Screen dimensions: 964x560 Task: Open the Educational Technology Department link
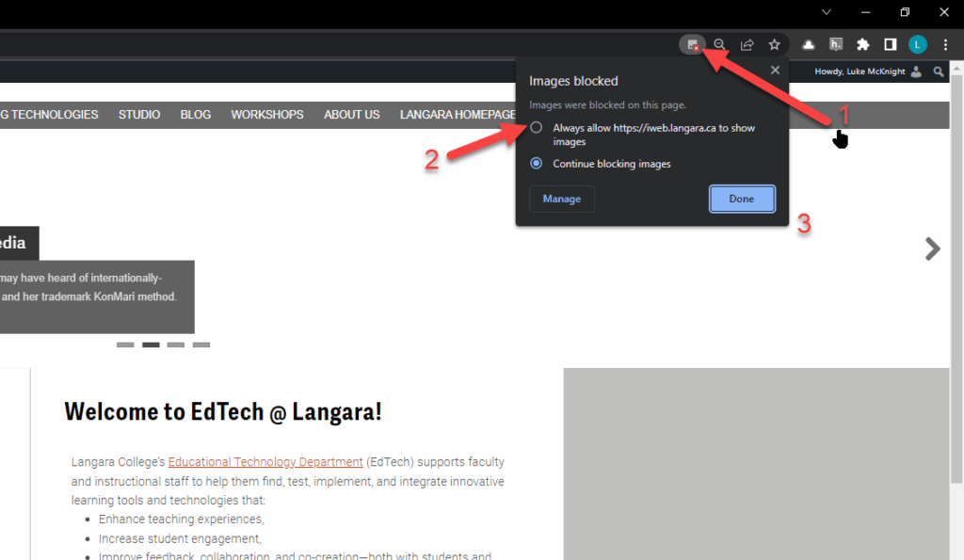pos(265,462)
